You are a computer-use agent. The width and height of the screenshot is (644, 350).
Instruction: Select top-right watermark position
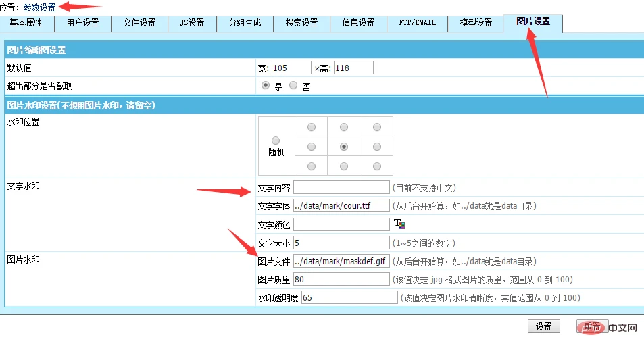point(376,127)
